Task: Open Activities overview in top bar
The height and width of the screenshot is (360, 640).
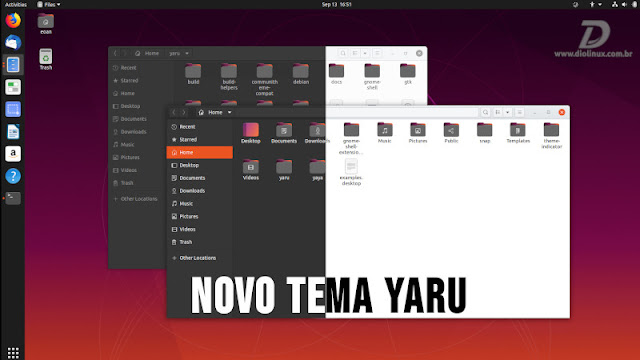Action: pyautogui.click(x=16, y=4)
